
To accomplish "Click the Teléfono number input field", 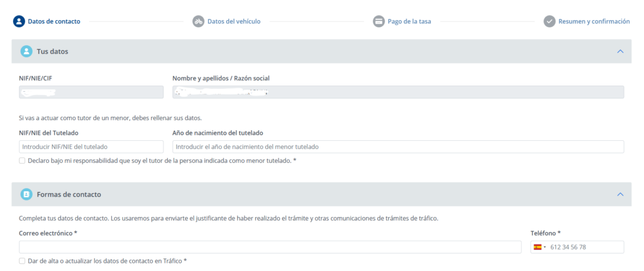I will pos(585,247).
